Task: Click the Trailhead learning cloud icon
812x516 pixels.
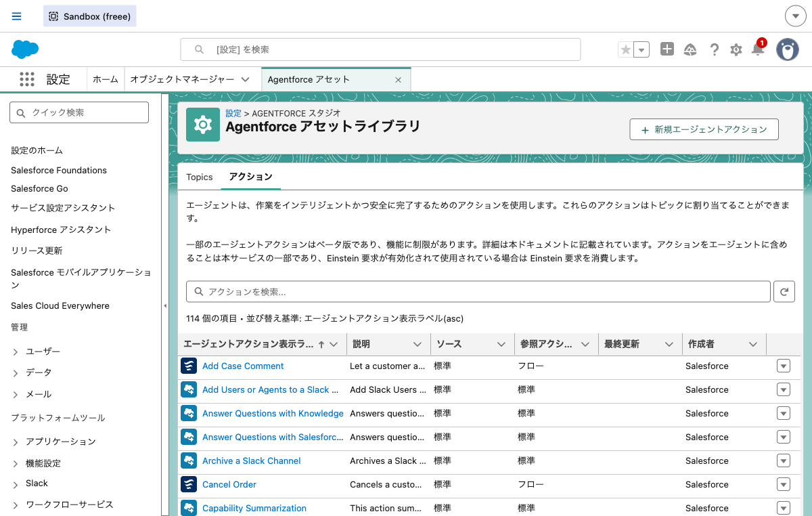Action: pos(690,49)
